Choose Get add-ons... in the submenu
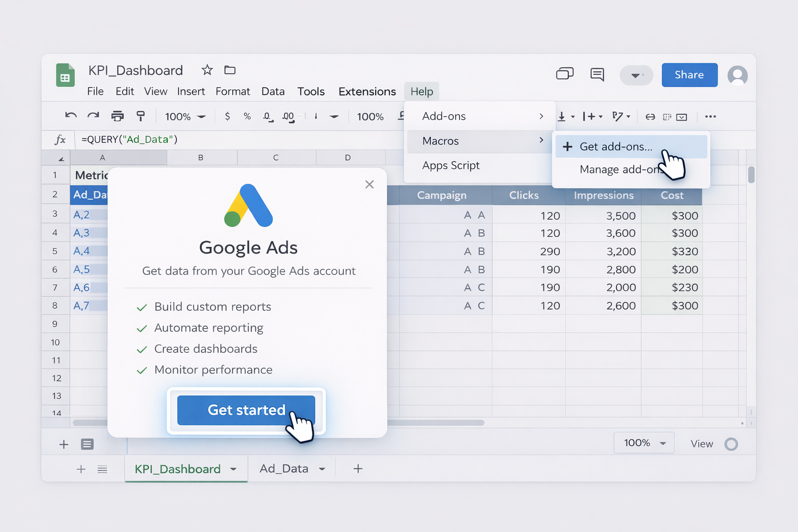Image resolution: width=798 pixels, height=532 pixels. point(631,147)
